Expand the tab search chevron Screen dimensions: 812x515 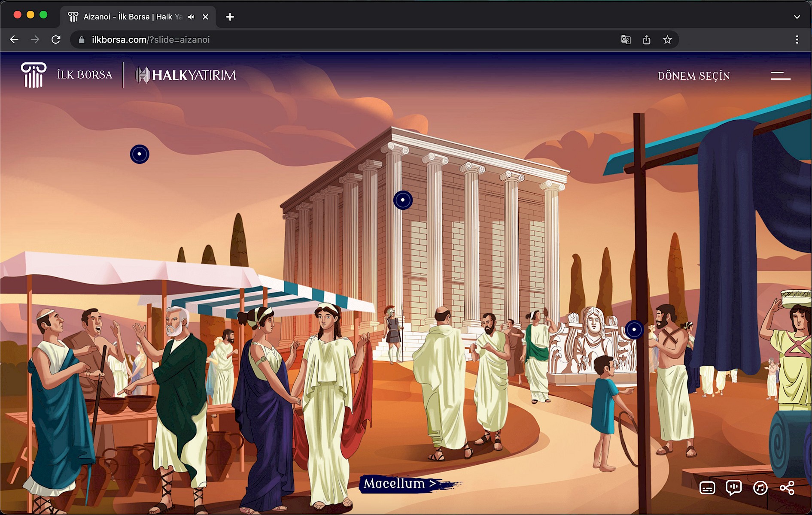[797, 17]
